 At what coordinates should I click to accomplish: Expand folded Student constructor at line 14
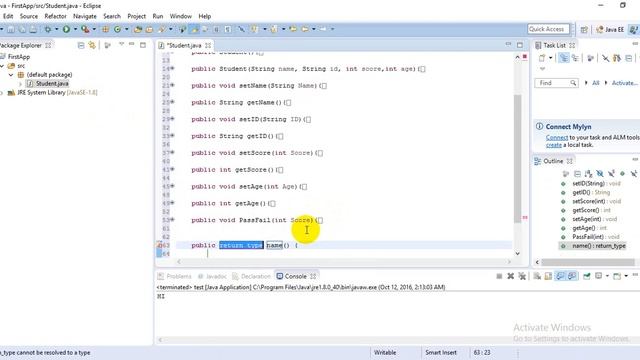point(173,69)
